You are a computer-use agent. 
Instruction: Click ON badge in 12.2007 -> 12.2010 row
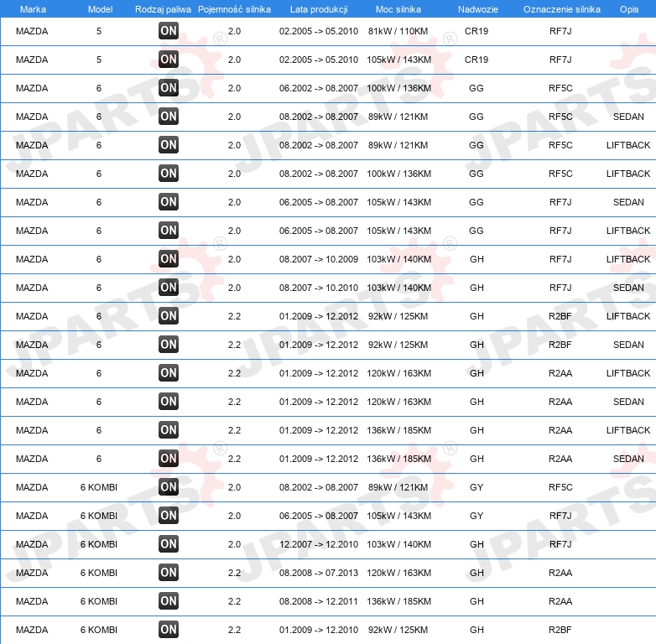click(169, 544)
